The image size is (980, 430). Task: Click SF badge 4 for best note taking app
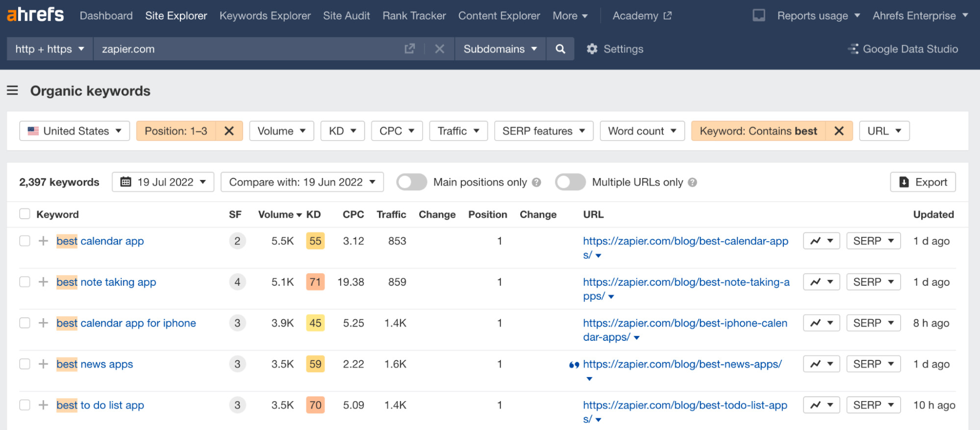coord(237,282)
